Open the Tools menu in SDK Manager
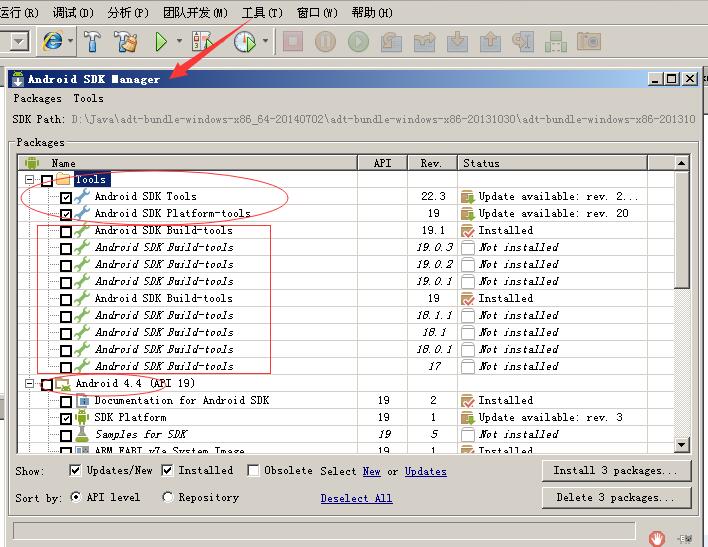The image size is (708, 547). pos(88,98)
